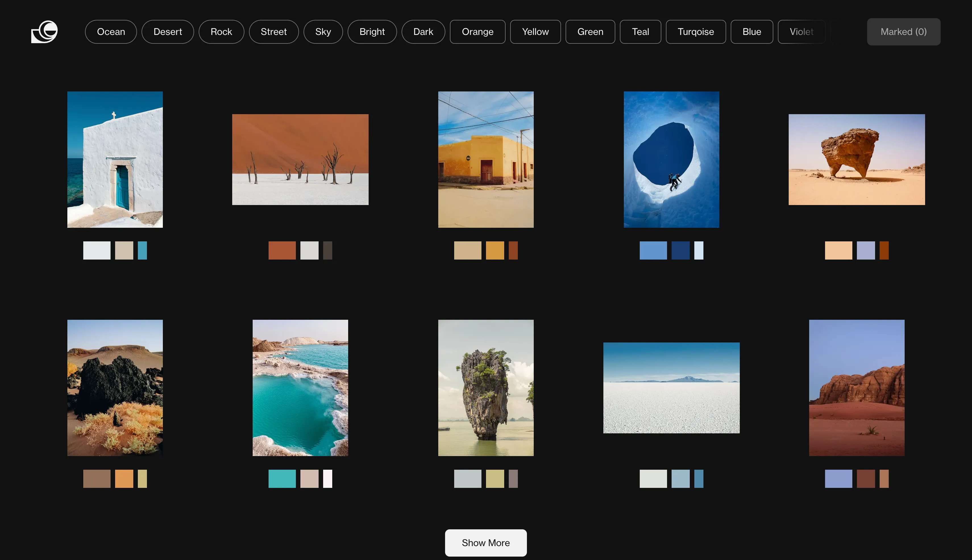Screen dimensions: 972x560
Task: Open the turquoise salt lake photo
Action: pos(300,387)
